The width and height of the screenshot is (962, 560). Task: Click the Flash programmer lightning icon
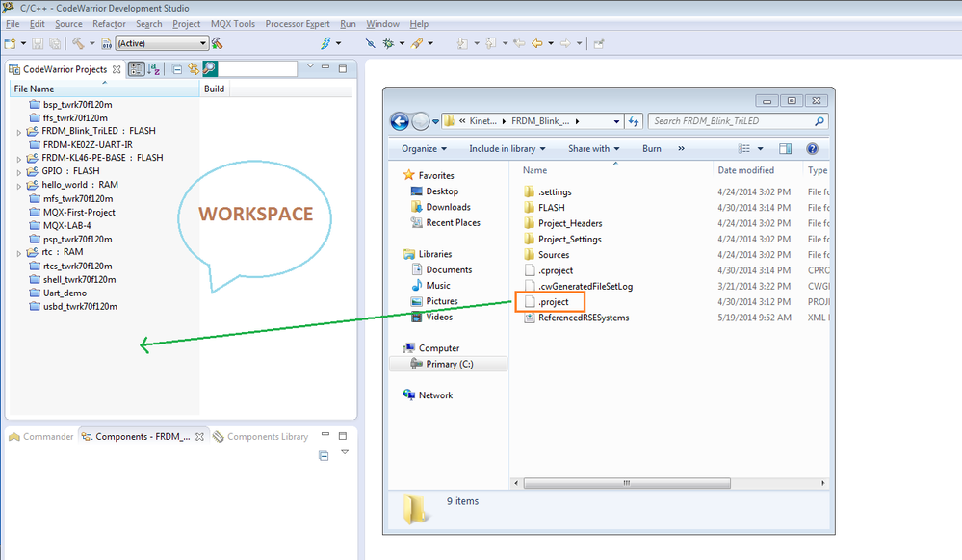click(325, 43)
